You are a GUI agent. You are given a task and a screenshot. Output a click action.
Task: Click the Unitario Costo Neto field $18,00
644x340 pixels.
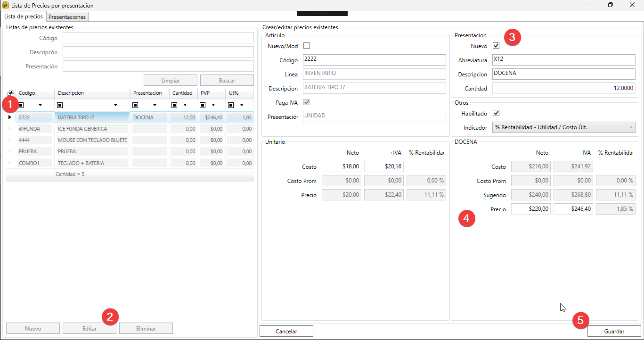(342, 166)
